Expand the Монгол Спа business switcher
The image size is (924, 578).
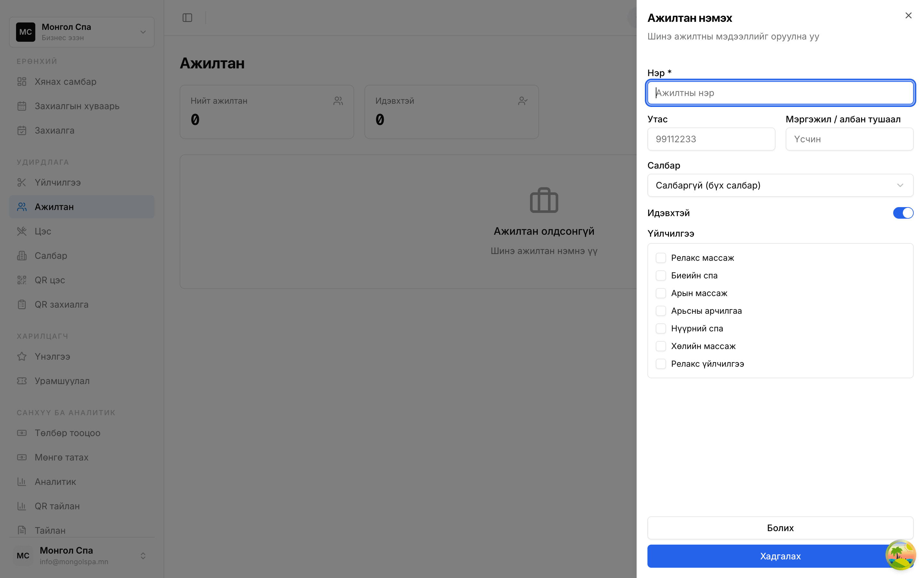click(82, 32)
